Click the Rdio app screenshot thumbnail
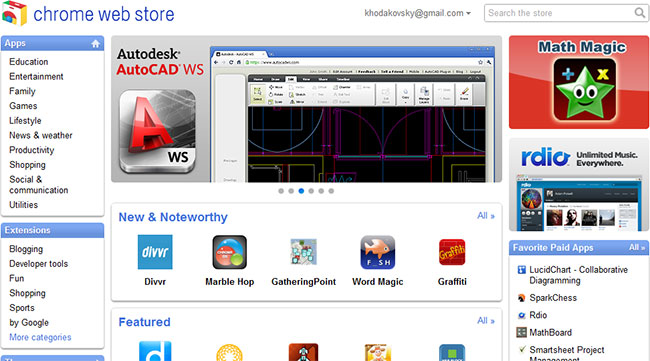The width and height of the screenshot is (650, 361). pyautogui.click(x=579, y=203)
